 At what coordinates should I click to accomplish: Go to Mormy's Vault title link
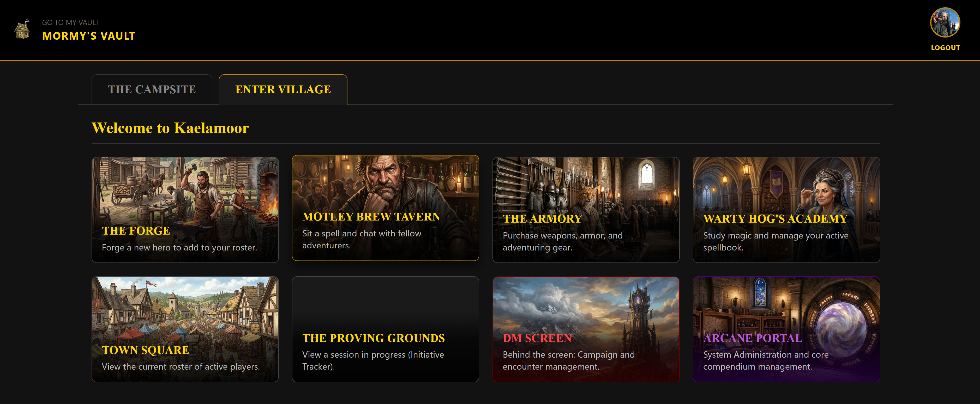(x=89, y=36)
